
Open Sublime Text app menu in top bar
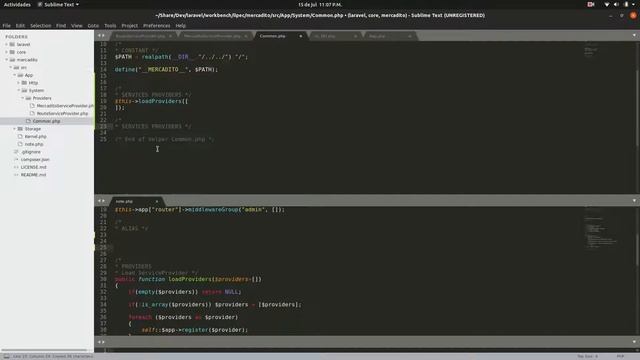pos(58,4)
